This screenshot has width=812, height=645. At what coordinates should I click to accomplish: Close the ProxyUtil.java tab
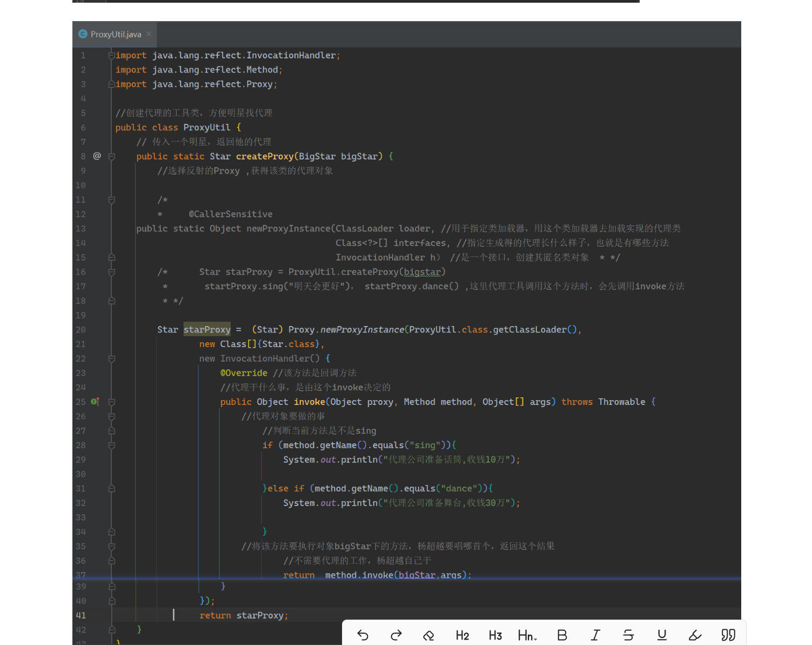(149, 34)
